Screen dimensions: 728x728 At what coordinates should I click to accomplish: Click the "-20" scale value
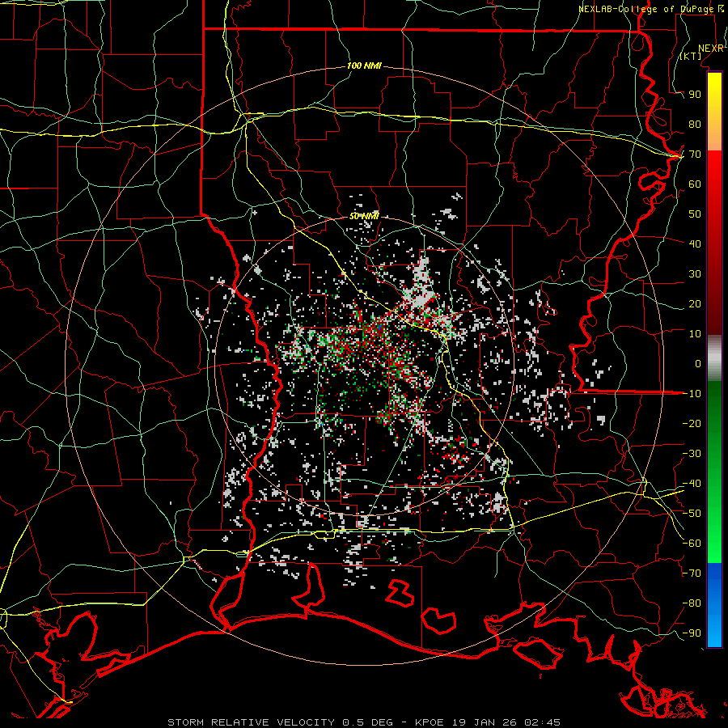692,423
